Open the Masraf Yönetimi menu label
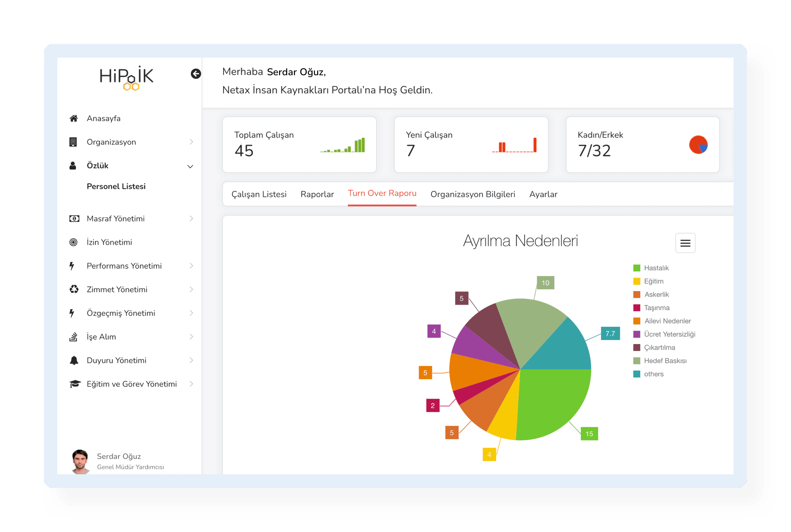 (116, 219)
